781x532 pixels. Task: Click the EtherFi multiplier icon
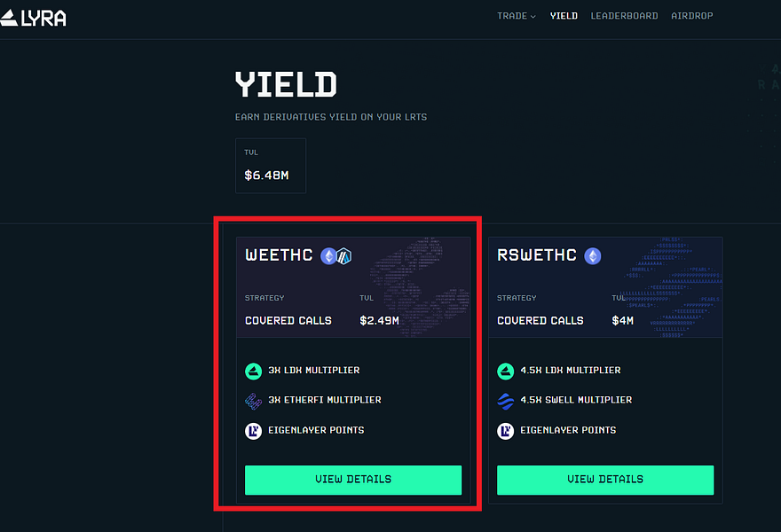coord(254,401)
